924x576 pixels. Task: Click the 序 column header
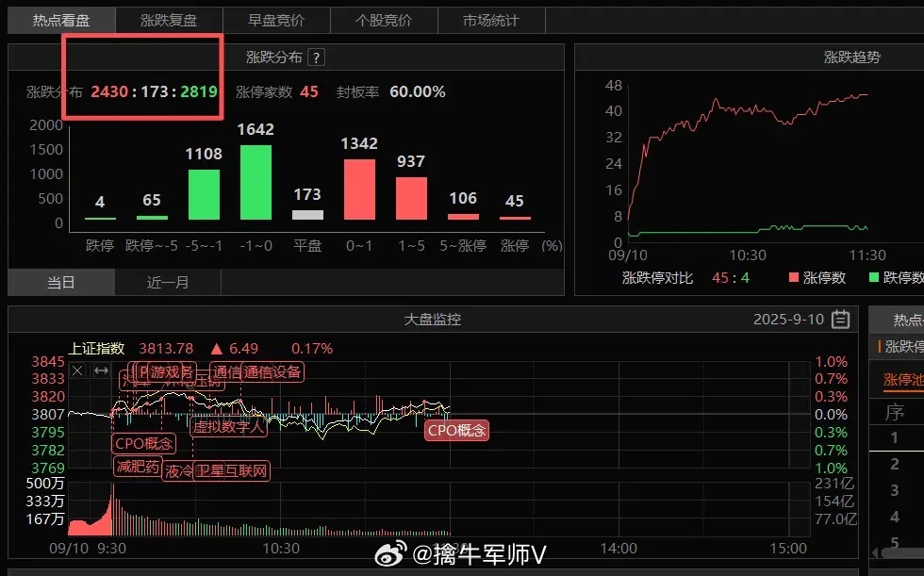click(x=895, y=412)
